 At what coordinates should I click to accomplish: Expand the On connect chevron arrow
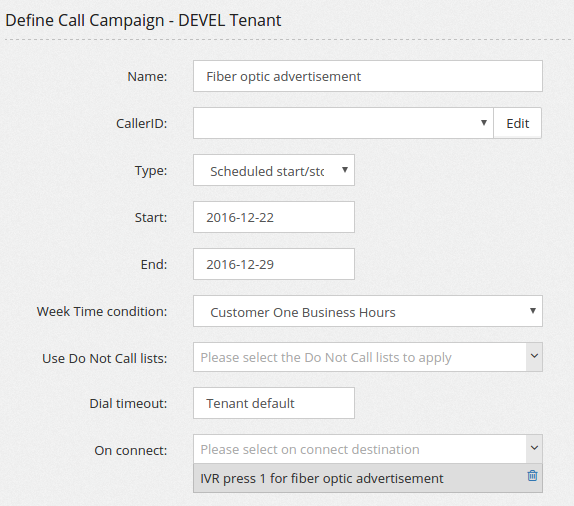click(534, 449)
